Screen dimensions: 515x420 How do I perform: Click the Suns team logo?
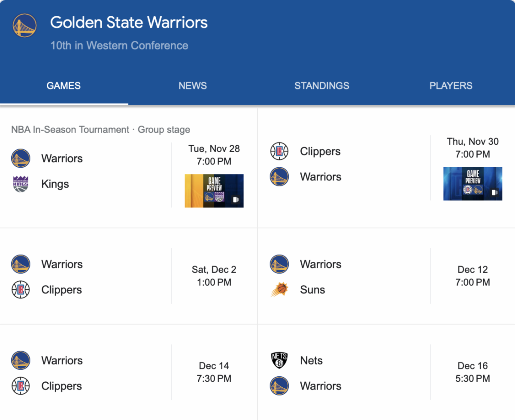(279, 290)
